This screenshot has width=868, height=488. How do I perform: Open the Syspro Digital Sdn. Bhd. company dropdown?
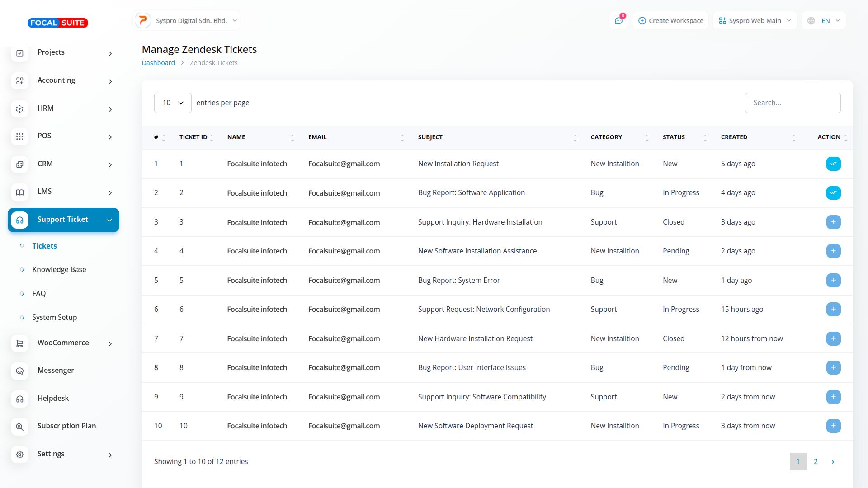(187, 21)
